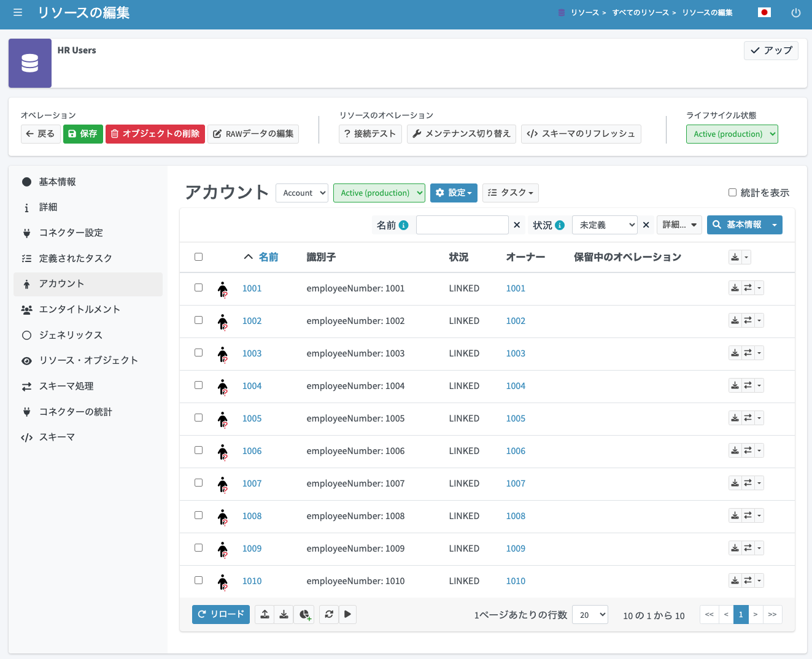Toggle the select-all checkbox in table header
The image size is (812, 659).
pos(198,257)
